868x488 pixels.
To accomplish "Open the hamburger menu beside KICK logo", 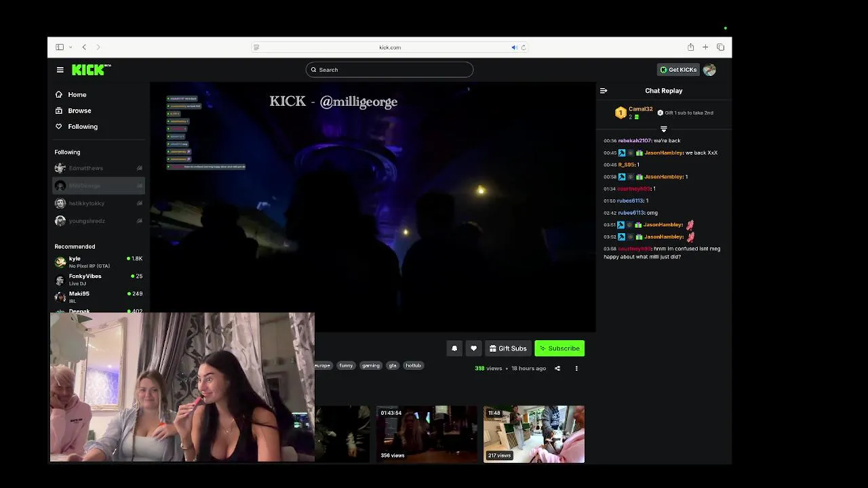I will pos(60,70).
